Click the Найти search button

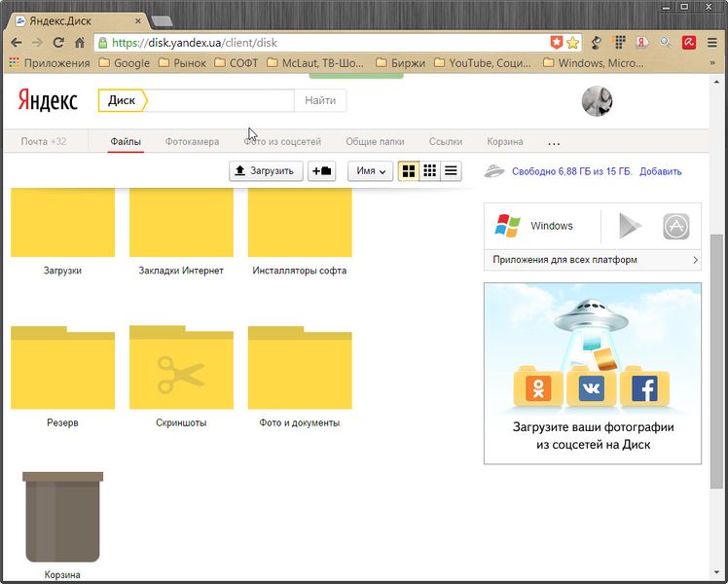coord(320,100)
